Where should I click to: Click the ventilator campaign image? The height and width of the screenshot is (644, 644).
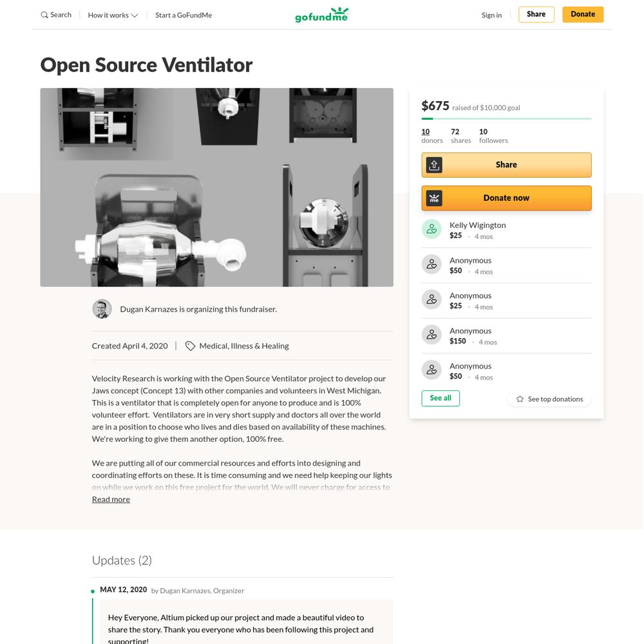(217, 187)
